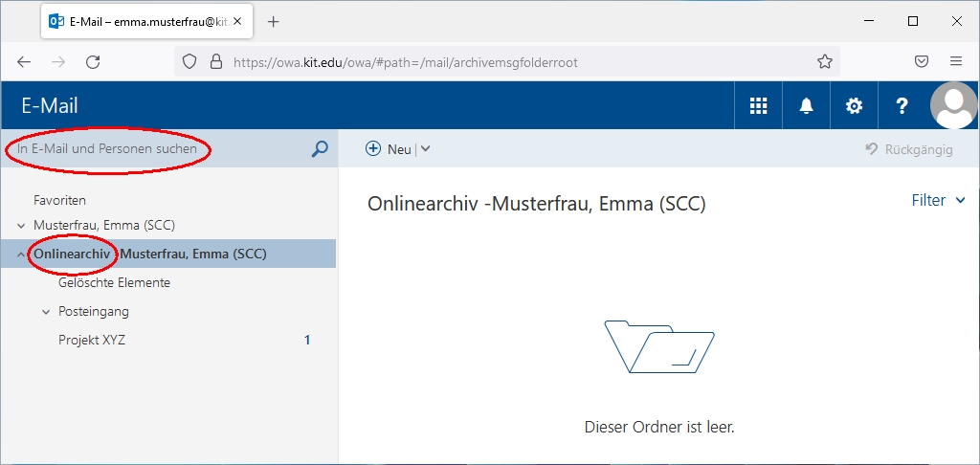Open dropdown arrow next to Neu

426,149
